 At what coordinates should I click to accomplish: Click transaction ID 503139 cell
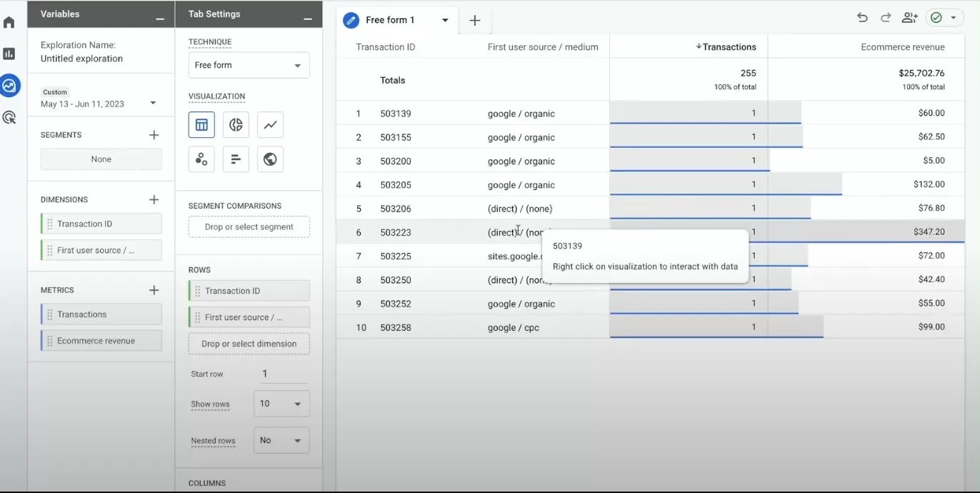pyautogui.click(x=396, y=114)
